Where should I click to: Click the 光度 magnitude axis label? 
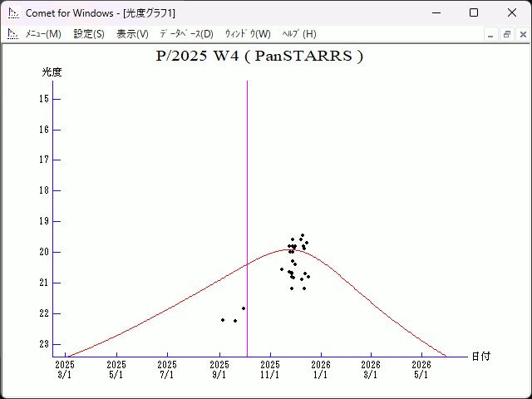(x=52, y=72)
